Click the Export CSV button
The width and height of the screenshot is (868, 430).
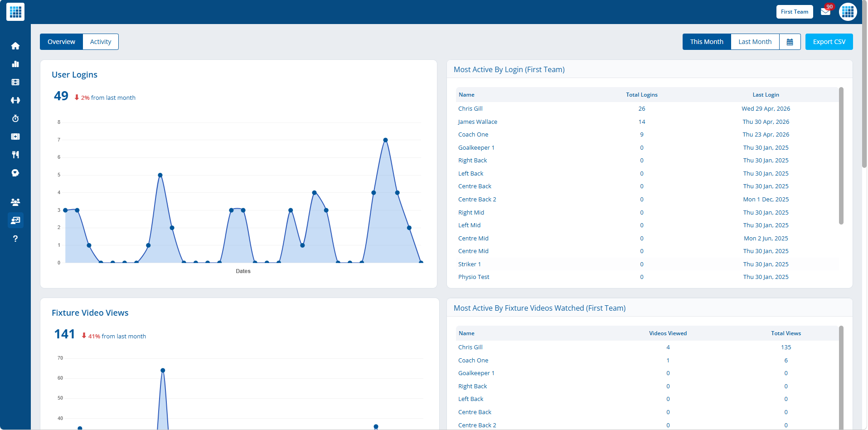829,41
